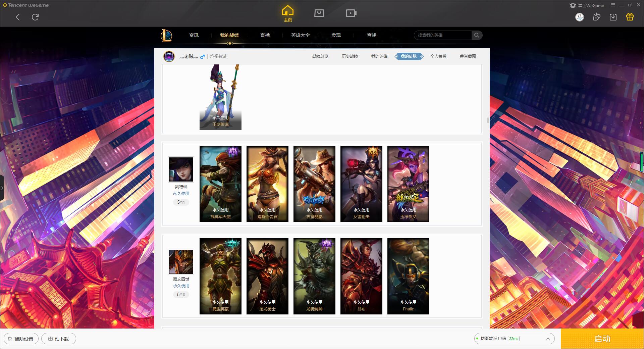The image size is (644, 349).
Task: Expand the left side panel handle
Action: tap(2, 188)
